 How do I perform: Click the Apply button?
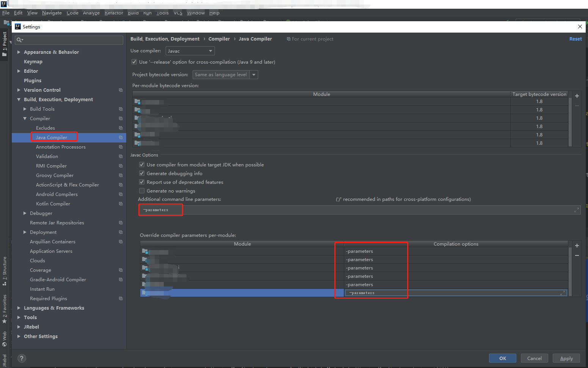tap(566, 358)
